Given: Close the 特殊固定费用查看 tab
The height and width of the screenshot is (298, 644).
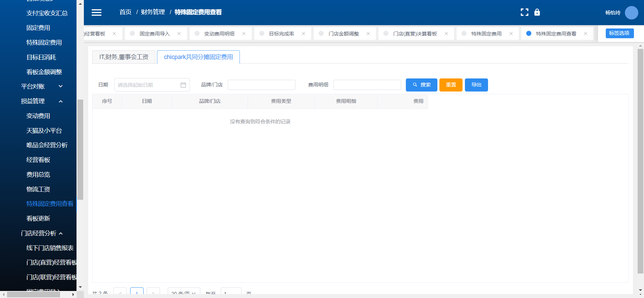Looking at the screenshot, I should 586,34.
